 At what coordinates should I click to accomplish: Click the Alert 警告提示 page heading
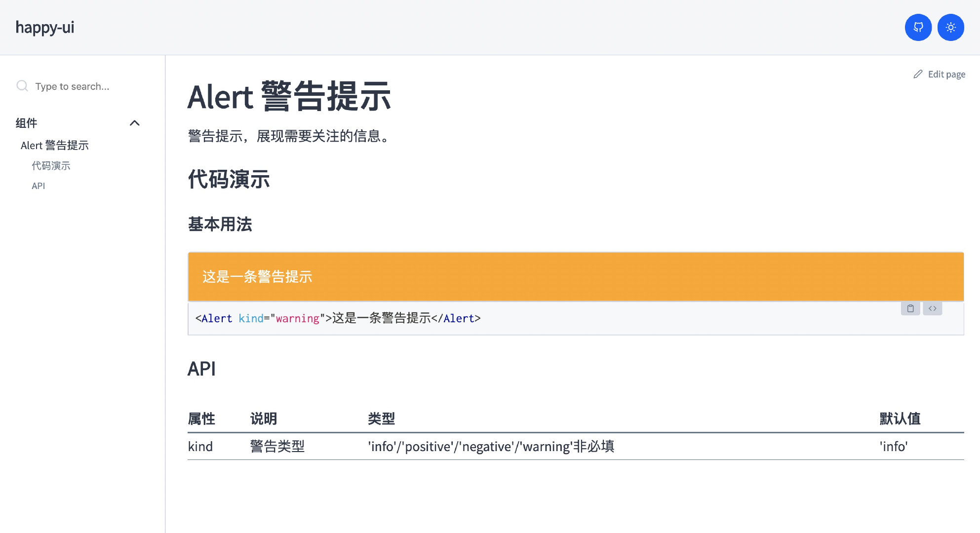289,96
